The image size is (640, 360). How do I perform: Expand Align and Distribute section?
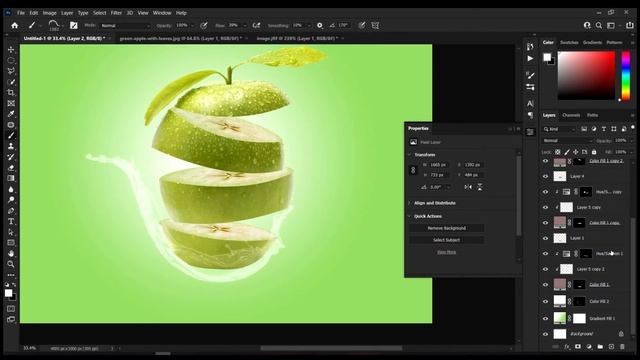coord(409,203)
